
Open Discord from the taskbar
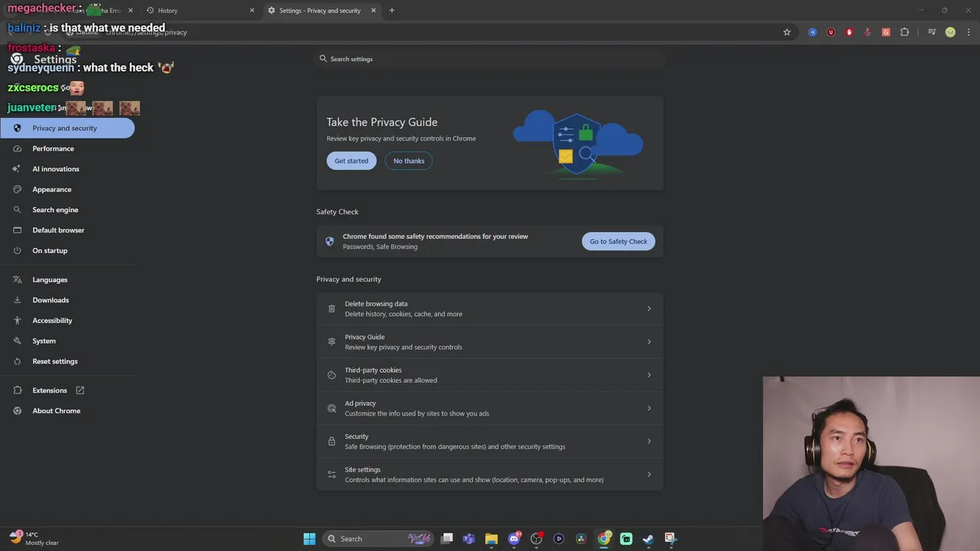point(514,539)
